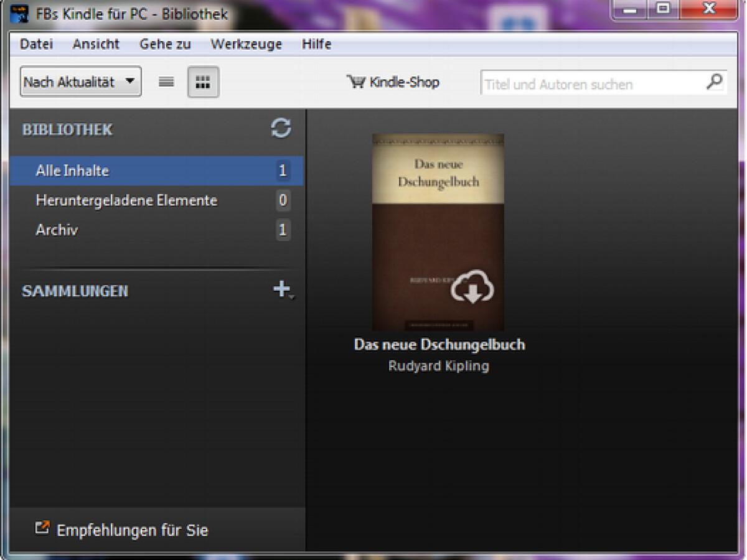747x560 pixels.
Task: Open the Ansicht menu
Action: click(x=96, y=44)
